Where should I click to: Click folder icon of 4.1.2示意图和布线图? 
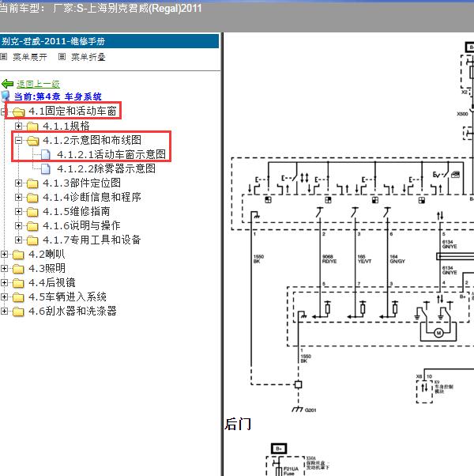pos(32,141)
